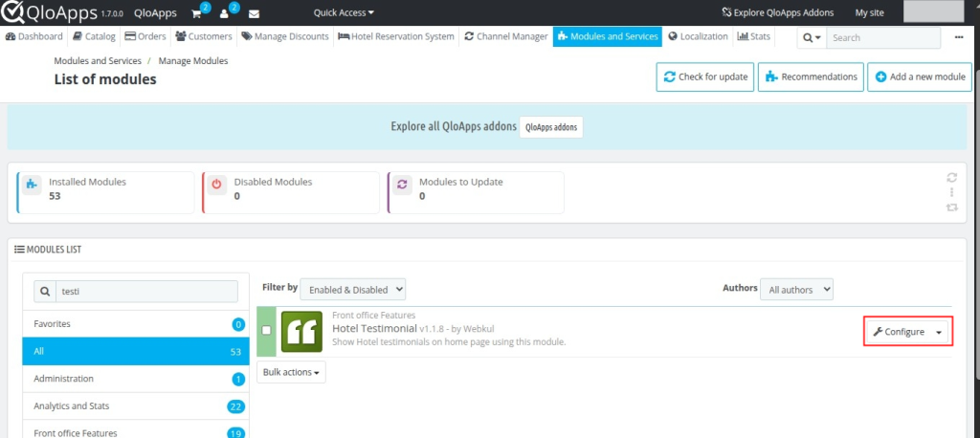Screen dimensions: 980x438
Task: Open the messages envelope icon
Action: (x=254, y=13)
